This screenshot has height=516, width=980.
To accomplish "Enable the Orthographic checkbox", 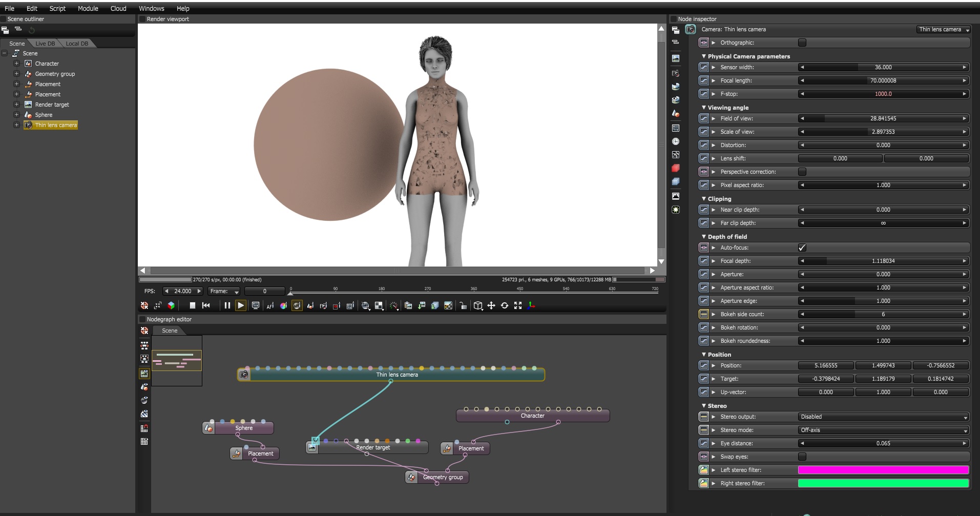I will [x=802, y=43].
